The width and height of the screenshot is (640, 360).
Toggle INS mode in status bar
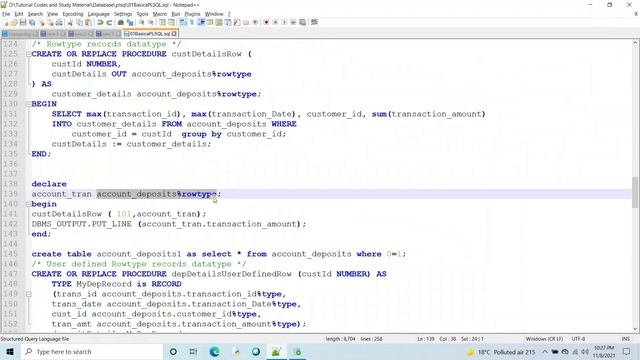625,339
